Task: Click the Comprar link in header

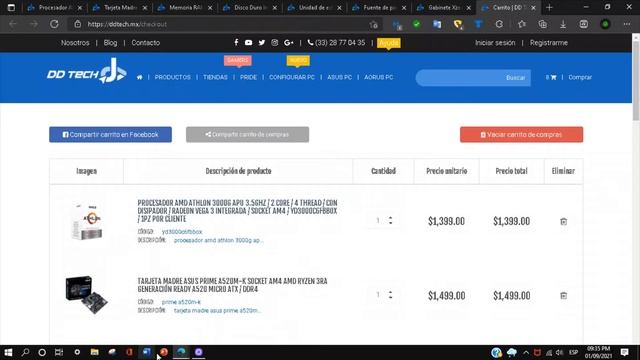Action: click(580, 77)
